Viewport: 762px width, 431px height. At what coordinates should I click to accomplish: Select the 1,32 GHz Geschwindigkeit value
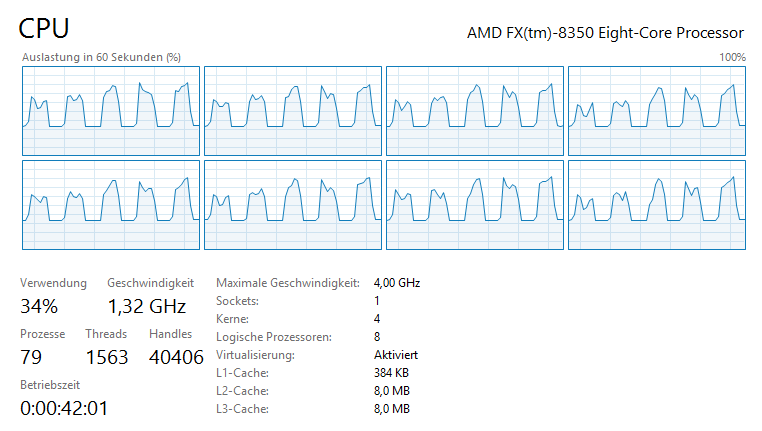click(x=147, y=306)
